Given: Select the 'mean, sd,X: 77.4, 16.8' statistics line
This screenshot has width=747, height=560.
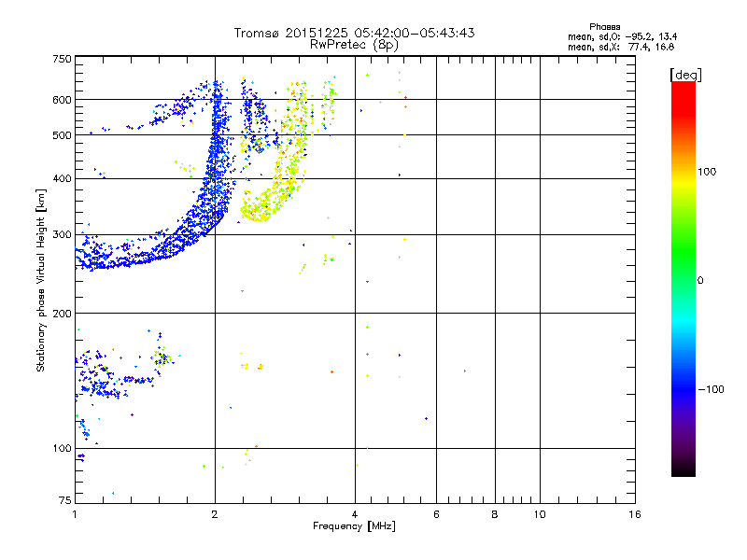Looking at the screenshot, I should click(x=621, y=47).
